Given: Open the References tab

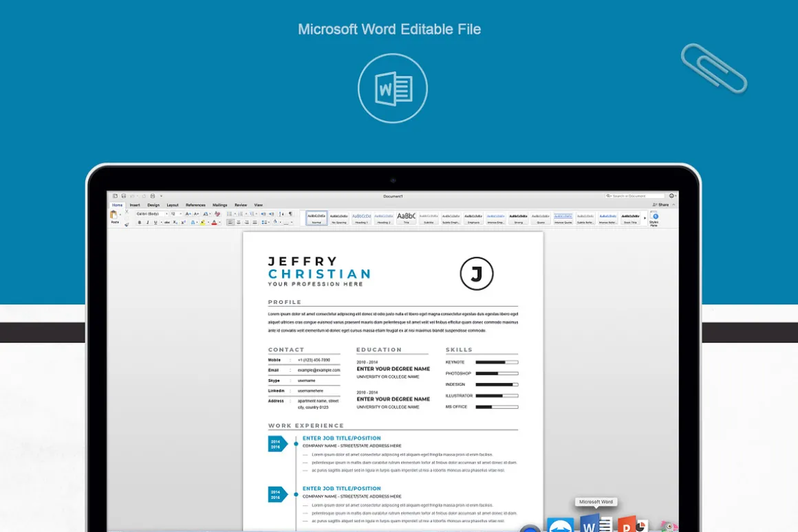Looking at the screenshot, I should click(195, 205).
